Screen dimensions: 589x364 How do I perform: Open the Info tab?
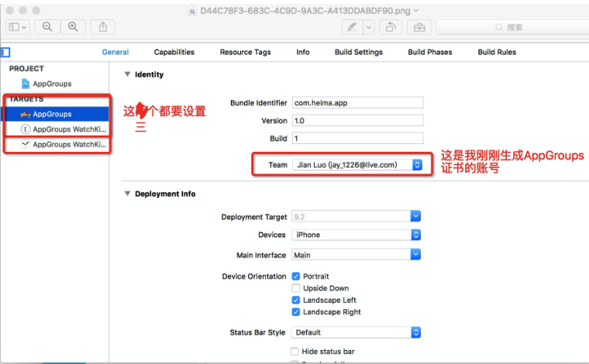pos(303,52)
